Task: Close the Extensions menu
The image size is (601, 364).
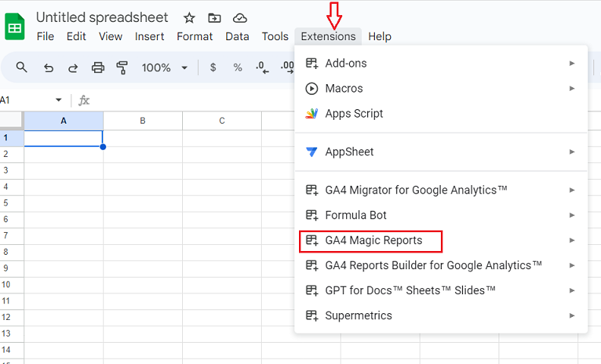Action: click(328, 36)
